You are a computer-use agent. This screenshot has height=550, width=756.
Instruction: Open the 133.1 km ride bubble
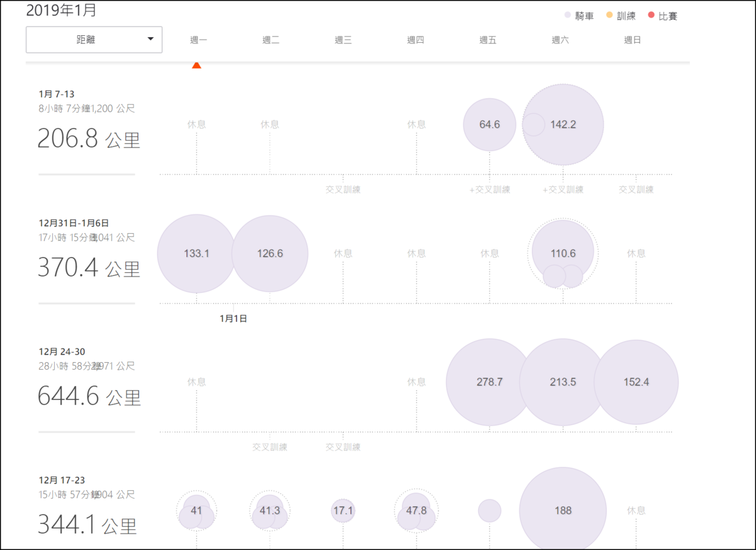click(x=196, y=254)
